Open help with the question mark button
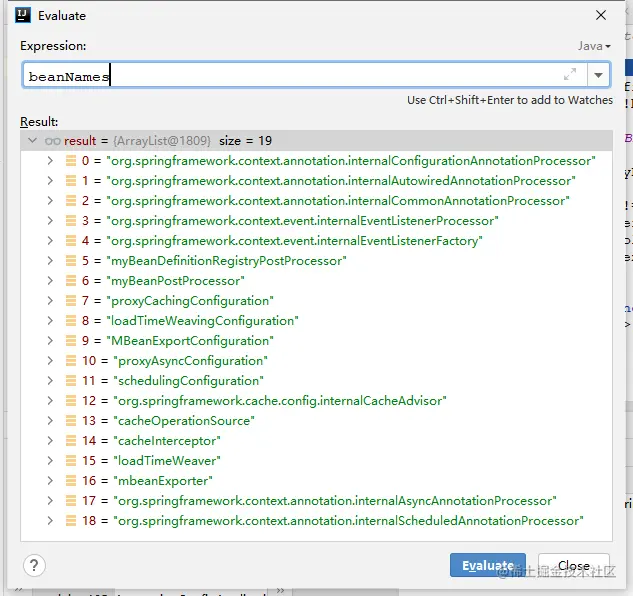633x596 pixels. coord(34,565)
